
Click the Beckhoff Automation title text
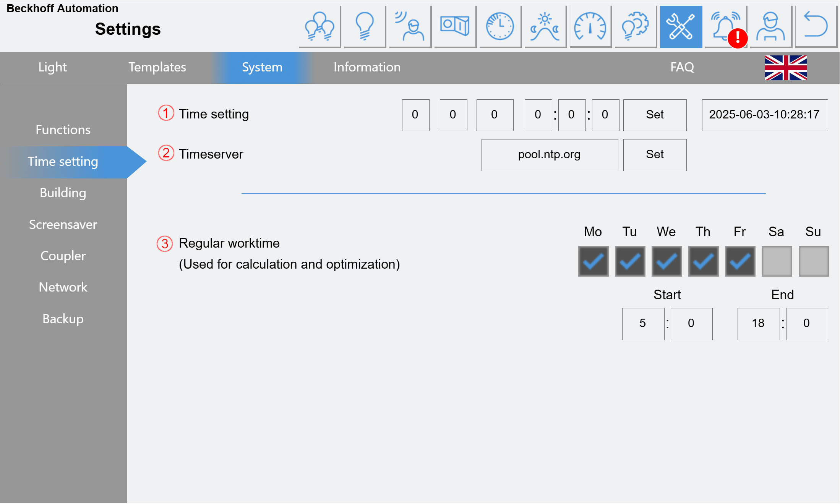62,8
